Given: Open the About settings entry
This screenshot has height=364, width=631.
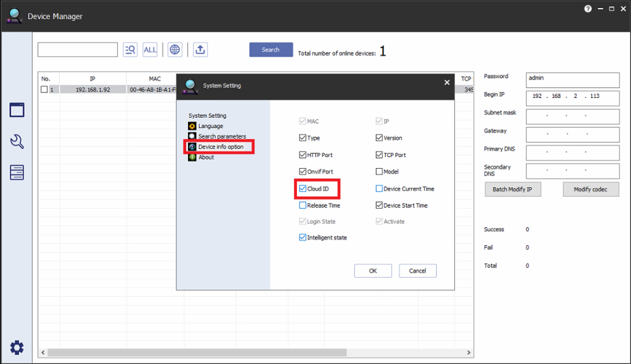Looking at the screenshot, I should tap(206, 157).
